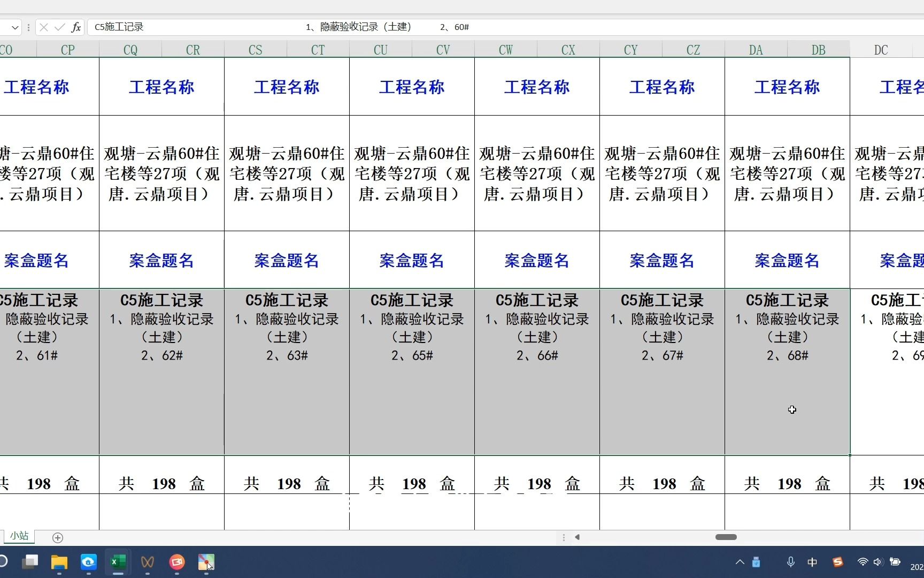Switch to the 小站 sheet tab
Viewport: 924px width, 578px height.
click(19, 536)
